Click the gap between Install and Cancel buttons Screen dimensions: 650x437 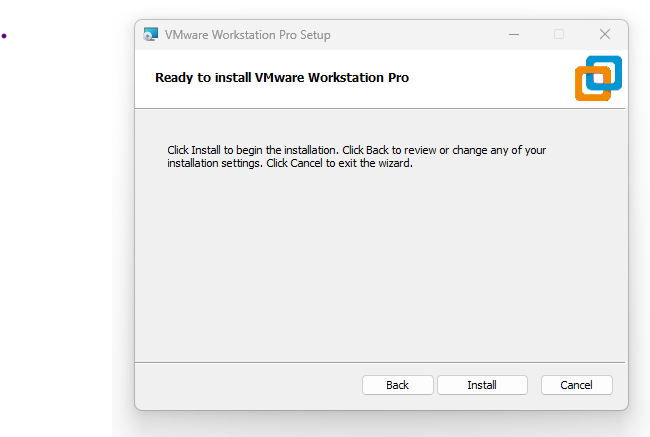(534, 385)
